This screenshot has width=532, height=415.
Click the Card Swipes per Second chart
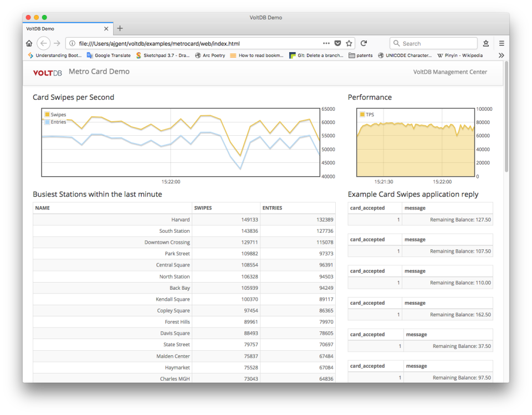[181, 142]
